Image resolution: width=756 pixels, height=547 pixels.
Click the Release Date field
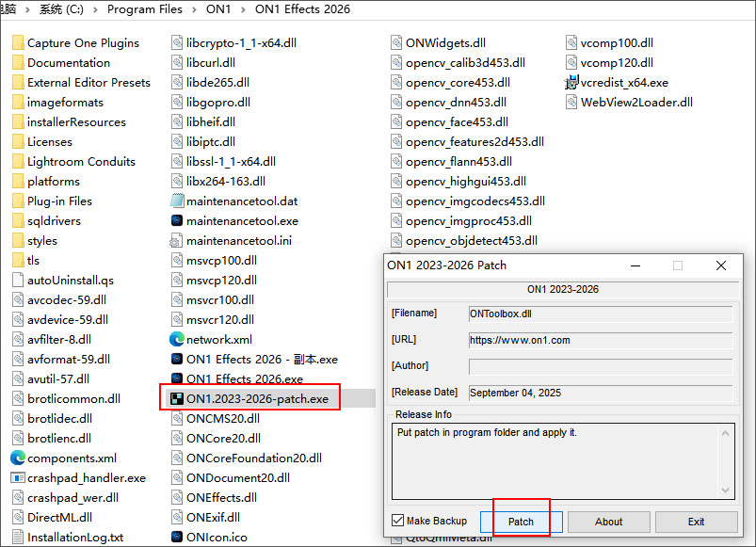pos(601,393)
